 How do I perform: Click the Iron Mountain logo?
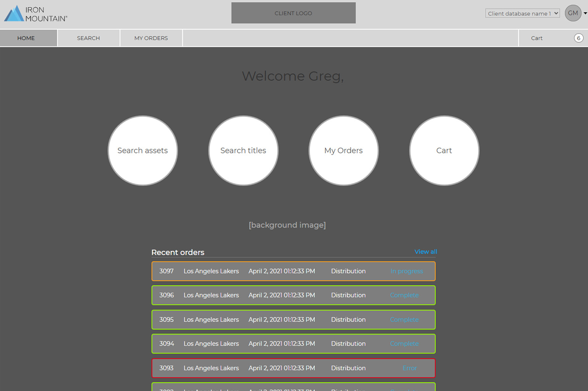coord(36,14)
